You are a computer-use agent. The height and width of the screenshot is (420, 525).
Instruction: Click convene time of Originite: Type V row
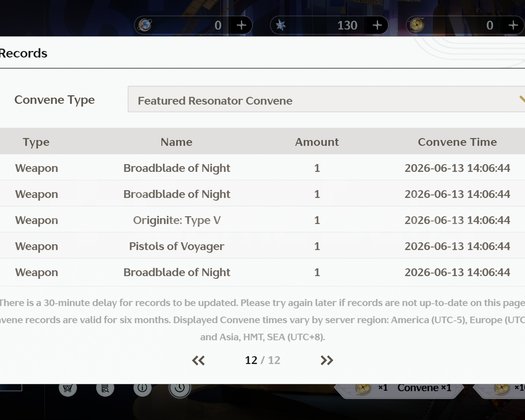click(x=457, y=220)
